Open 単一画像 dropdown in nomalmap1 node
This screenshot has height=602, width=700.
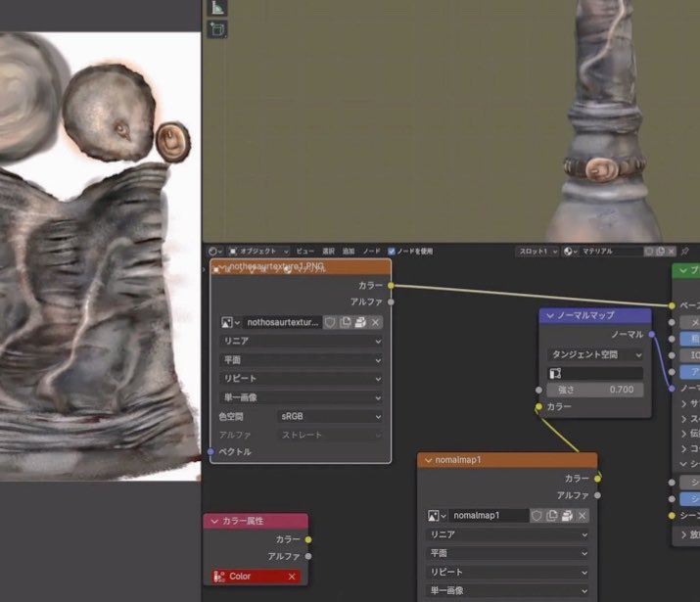tap(507, 591)
